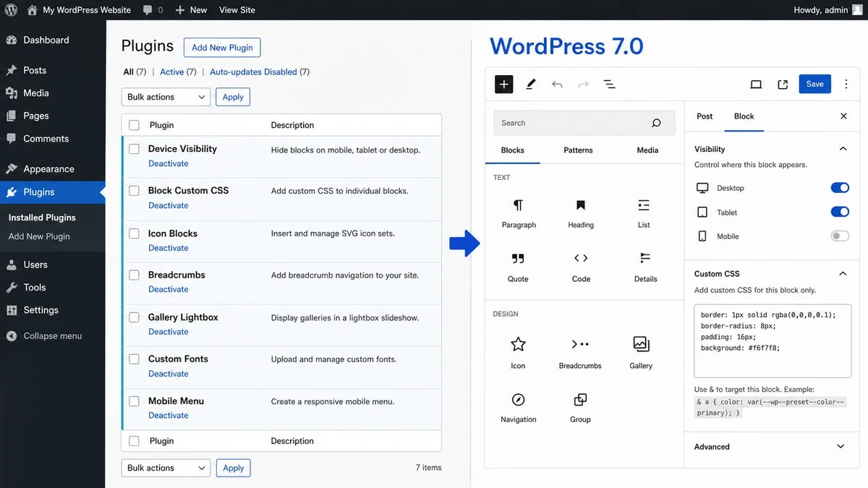Insert a Code block
Viewport: 868px width, 488px height.
581,267
